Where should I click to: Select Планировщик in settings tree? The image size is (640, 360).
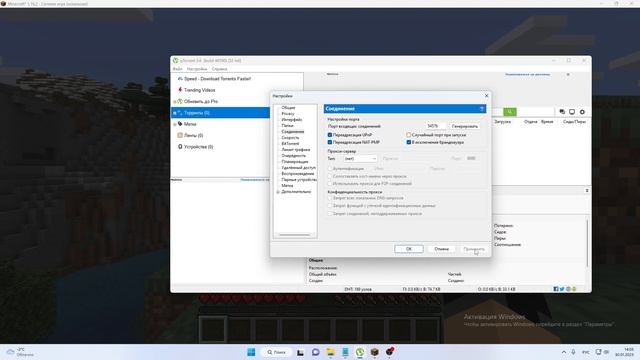(x=295, y=162)
